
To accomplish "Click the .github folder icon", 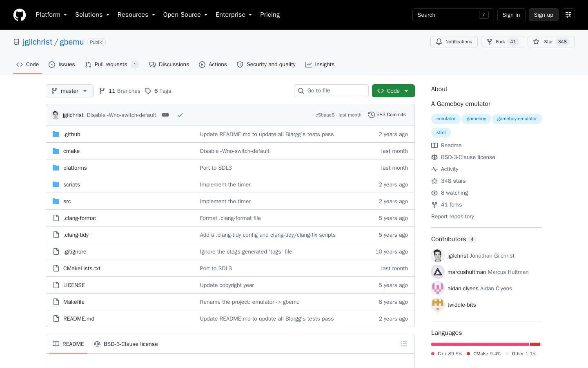I will pos(56,134).
